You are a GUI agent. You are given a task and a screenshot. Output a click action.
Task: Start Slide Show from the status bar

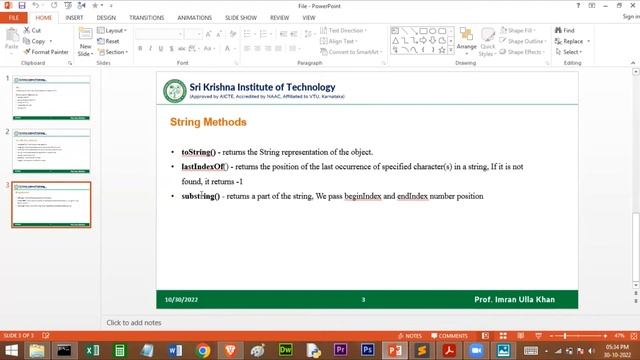[x=538, y=336]
